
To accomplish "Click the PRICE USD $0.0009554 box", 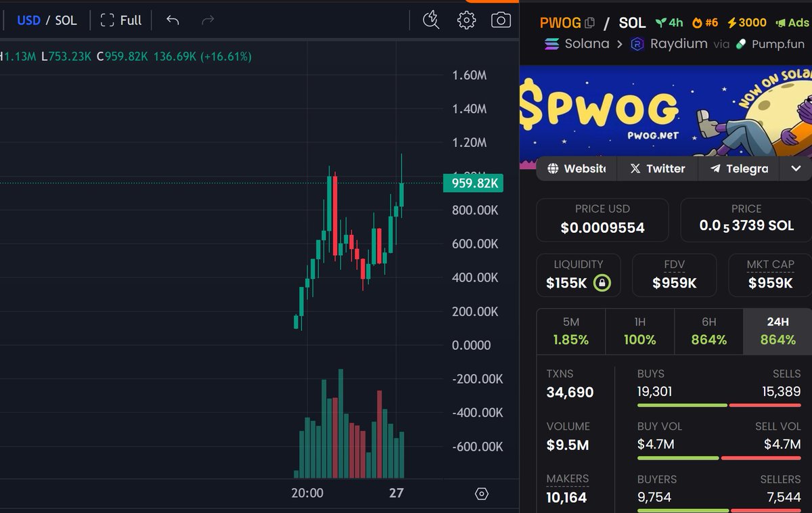I will click(x=602, y=220).
